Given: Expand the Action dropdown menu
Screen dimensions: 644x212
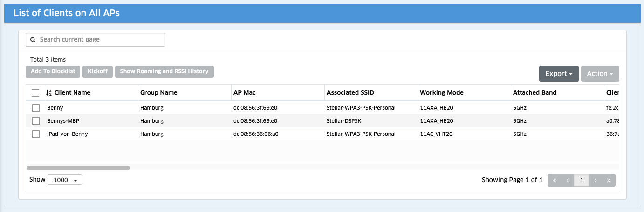Looking at the screenshot, I should 600,74.
